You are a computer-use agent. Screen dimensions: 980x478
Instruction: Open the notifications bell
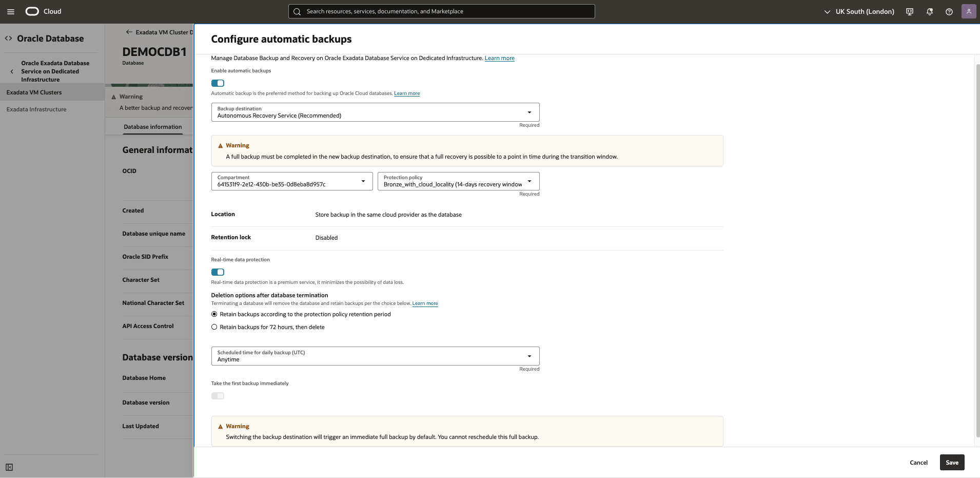tap(930, 11)
